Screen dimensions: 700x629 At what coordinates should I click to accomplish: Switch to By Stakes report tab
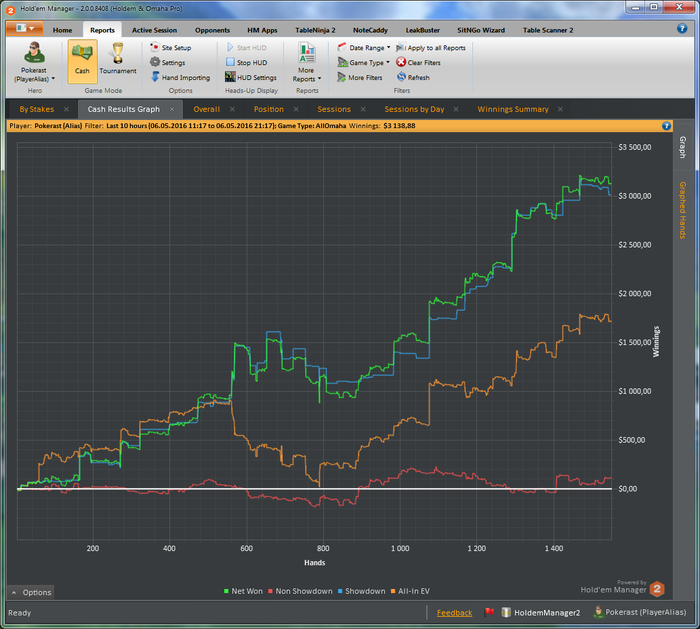click(x=37, y=109)
